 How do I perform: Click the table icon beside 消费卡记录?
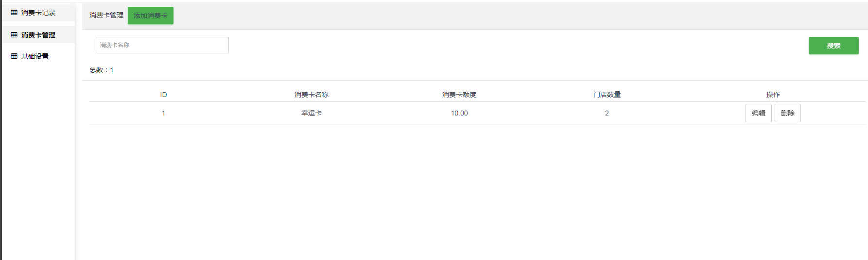[x=14, y=13]
